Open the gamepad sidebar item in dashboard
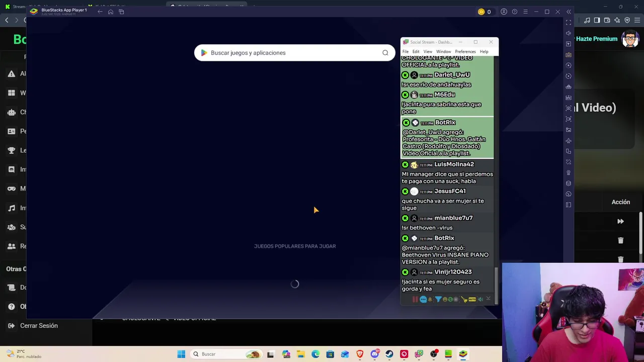 [x=11, y=189]
